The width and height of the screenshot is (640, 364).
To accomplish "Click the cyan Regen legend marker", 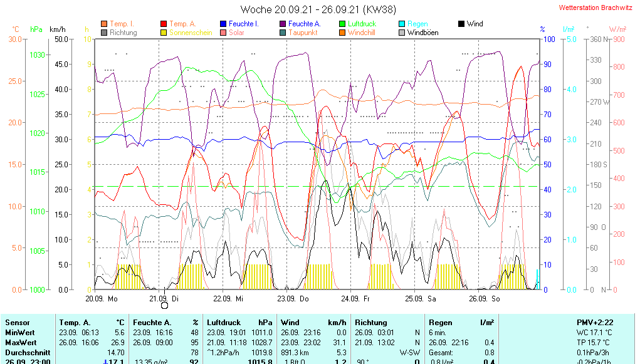I will click(402, 24).
